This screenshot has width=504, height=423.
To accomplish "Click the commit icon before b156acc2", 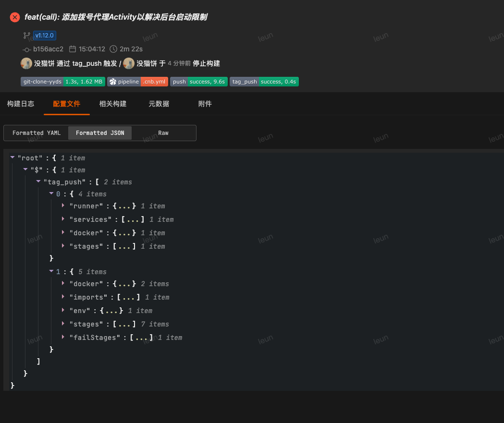I will pyautogui.click(x=27, y=49).
